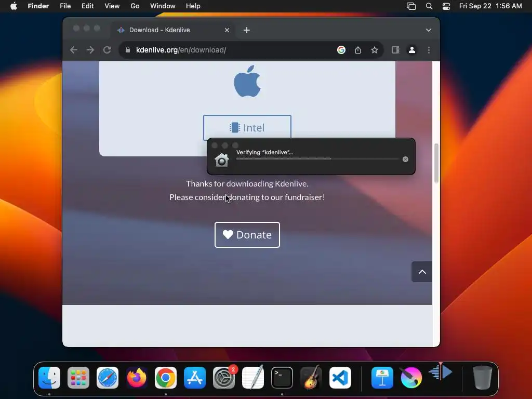Open the Help menu
This screenshot has width=532, height=399.
pos(193,6)
